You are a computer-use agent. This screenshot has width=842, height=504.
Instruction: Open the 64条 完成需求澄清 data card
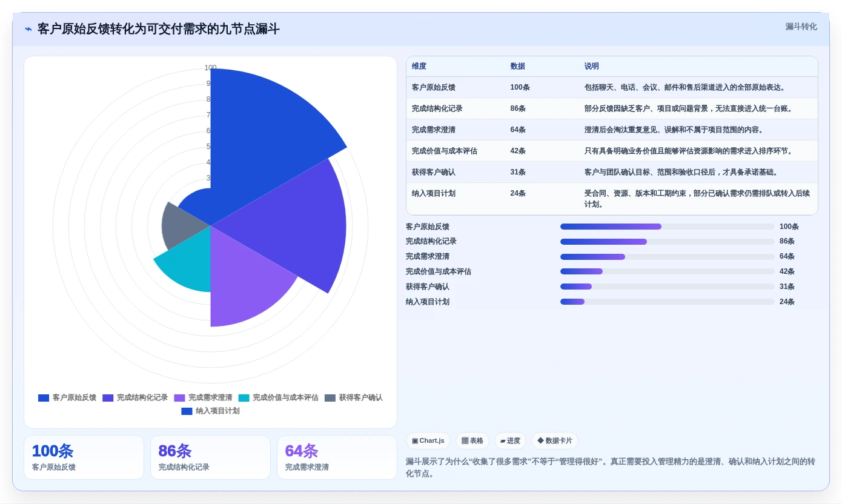pos(337,457)
